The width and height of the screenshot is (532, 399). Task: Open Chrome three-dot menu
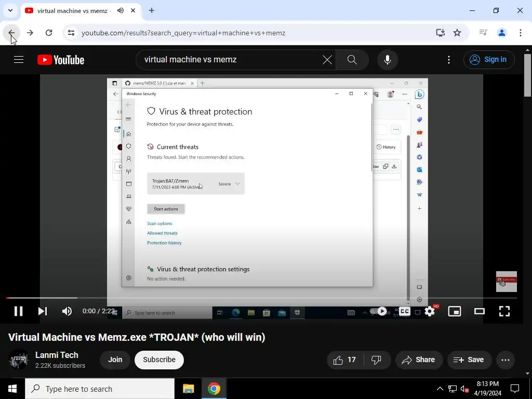(x=521, y=33)
